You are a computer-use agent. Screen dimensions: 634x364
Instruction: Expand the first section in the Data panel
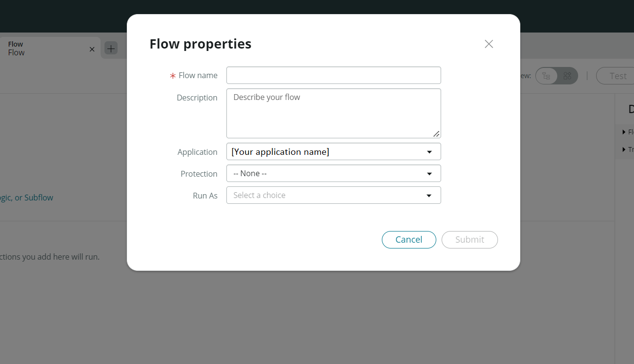(624, 132)
